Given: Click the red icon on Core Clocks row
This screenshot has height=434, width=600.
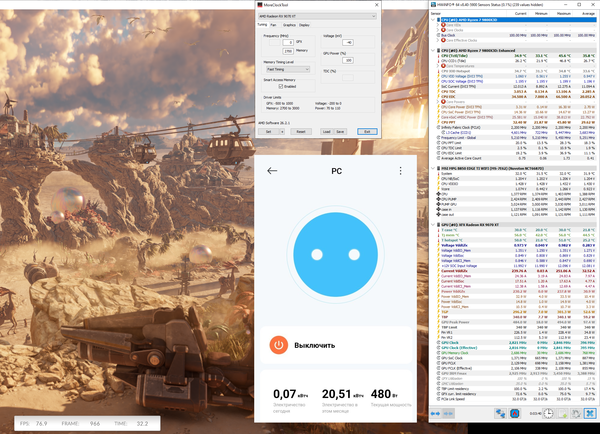Looking at the screenshot, I should pos(443,30).
